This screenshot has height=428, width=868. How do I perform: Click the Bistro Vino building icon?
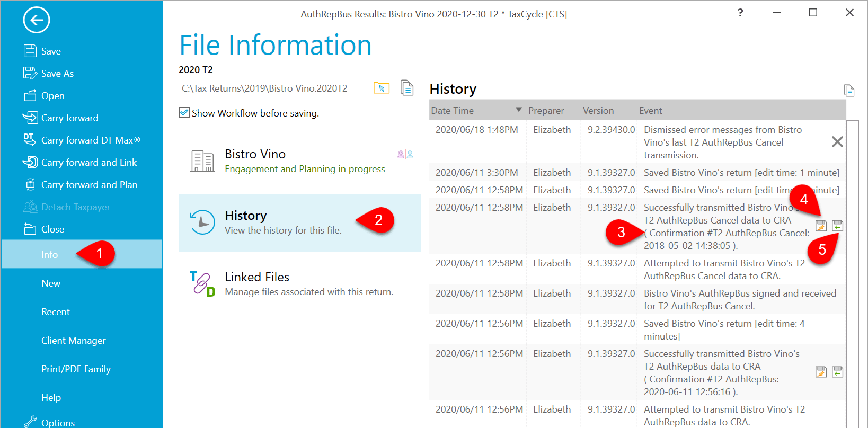coord(202,161)
